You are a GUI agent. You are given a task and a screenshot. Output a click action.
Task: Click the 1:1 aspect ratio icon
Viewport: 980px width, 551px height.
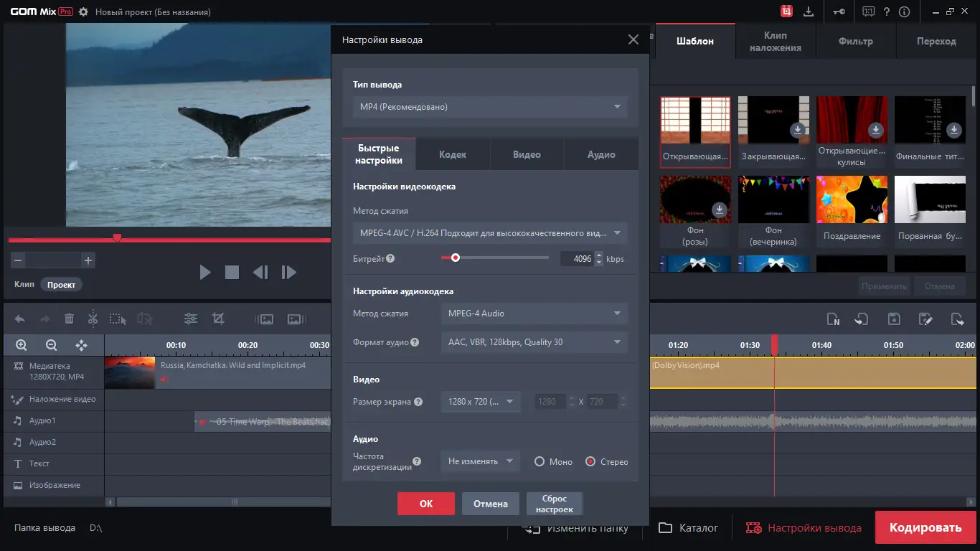869,11
